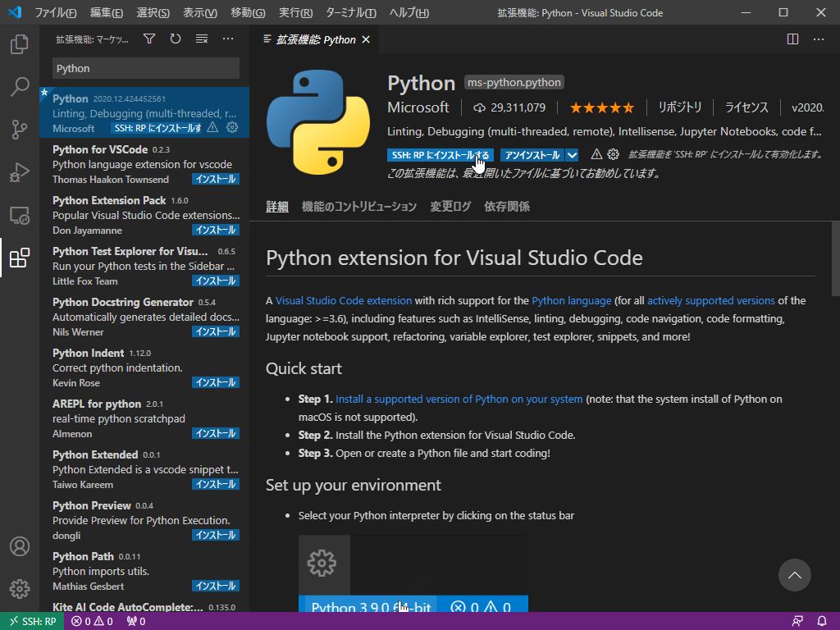Switch to 依存関係 tab
The image size is (840, 630).
[507, 206]
